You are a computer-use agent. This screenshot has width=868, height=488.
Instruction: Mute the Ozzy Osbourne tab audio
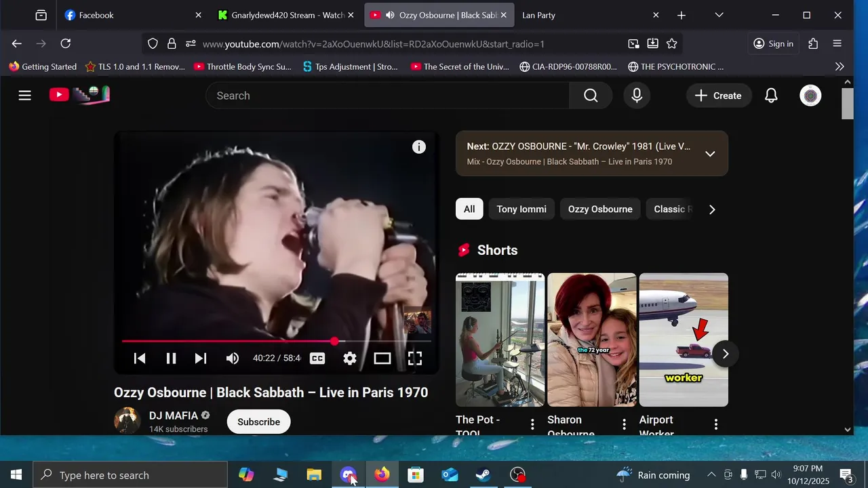390,15
